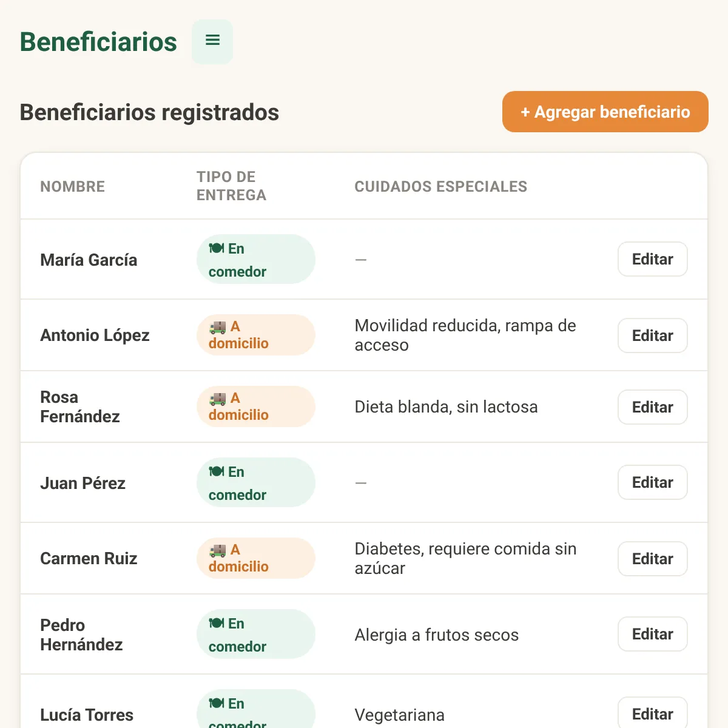The width and height of the screenshot is (728, 728).
Task: Edit Pedro Hernández's record
Action: coord(653,634)
